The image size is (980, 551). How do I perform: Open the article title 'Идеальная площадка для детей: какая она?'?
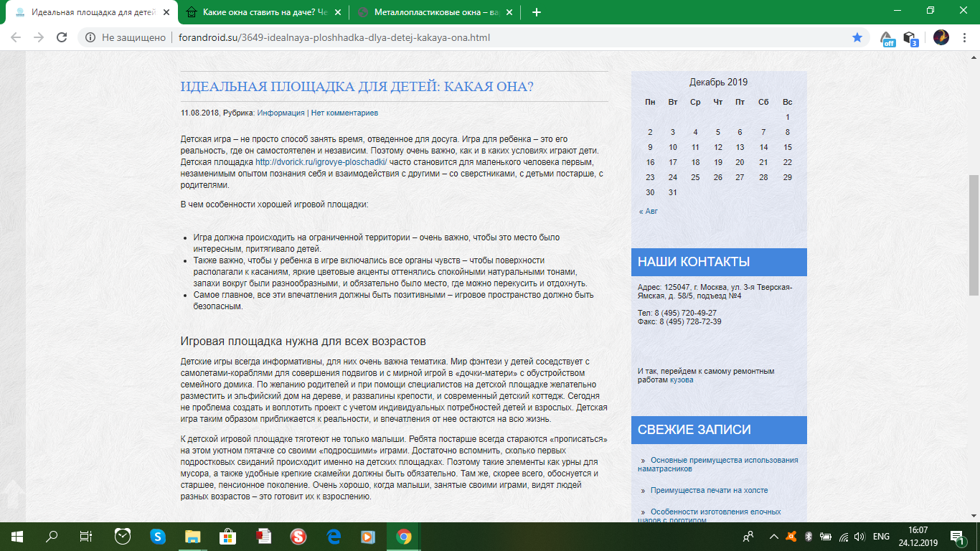pyautogui.click(x=357, y=87)
